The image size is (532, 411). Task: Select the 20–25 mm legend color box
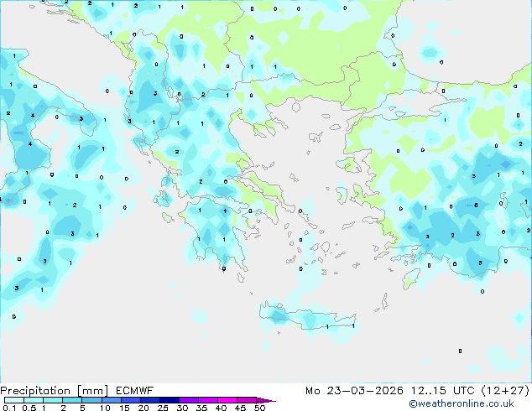[150, 400]
